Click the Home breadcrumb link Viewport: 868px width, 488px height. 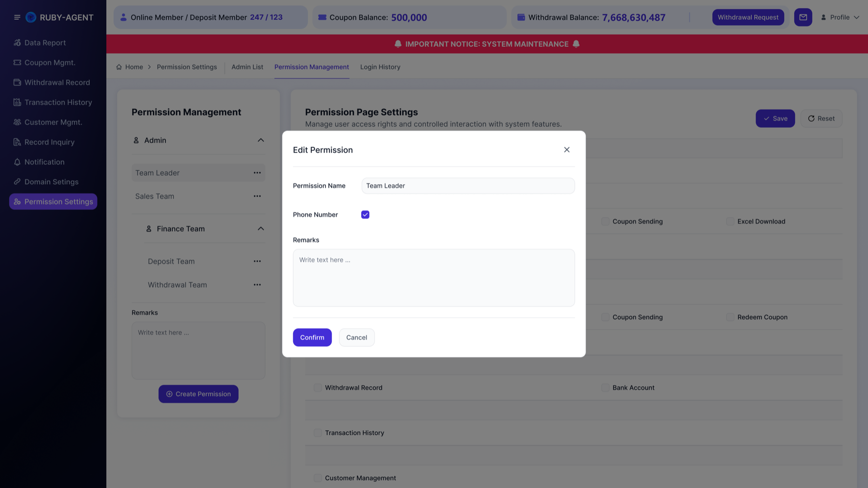(x=134, y=67)
